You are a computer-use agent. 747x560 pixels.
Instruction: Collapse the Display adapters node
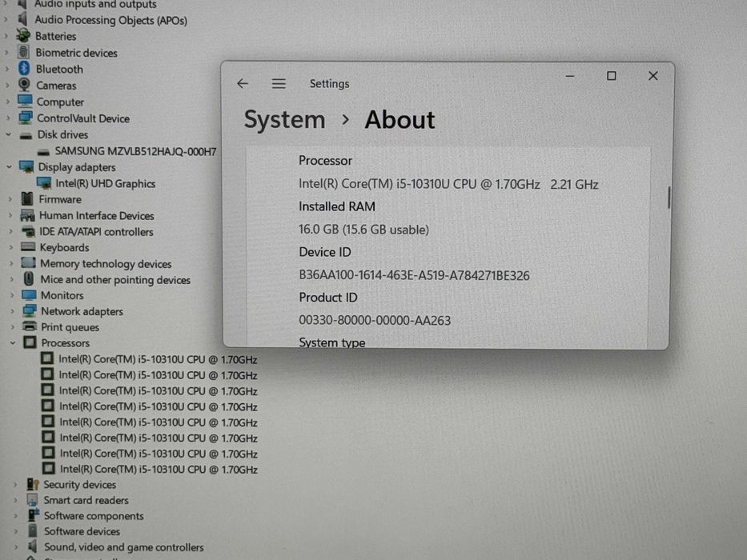(x=9, y=166)
